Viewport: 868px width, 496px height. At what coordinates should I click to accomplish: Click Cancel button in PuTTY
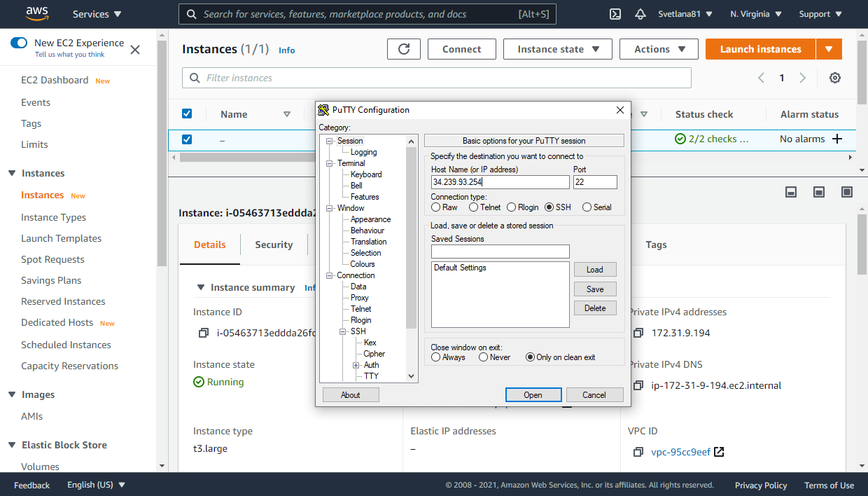(x=594, y=395)
